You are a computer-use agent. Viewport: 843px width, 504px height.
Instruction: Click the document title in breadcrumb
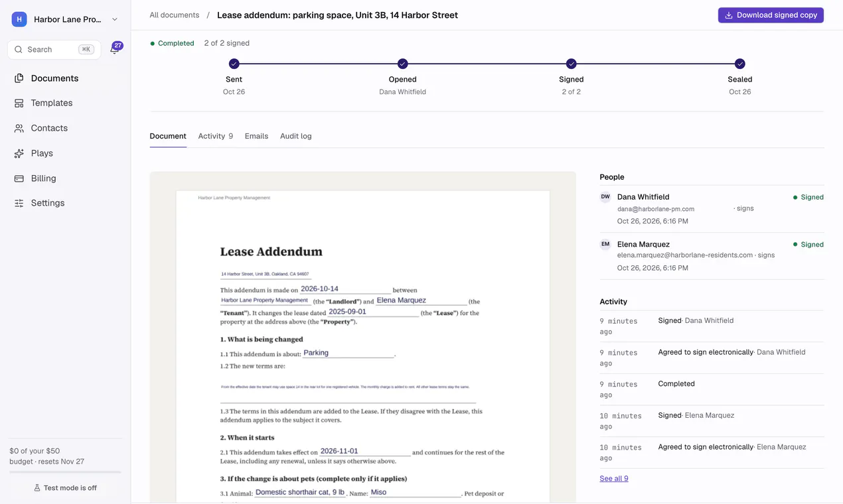337,15
